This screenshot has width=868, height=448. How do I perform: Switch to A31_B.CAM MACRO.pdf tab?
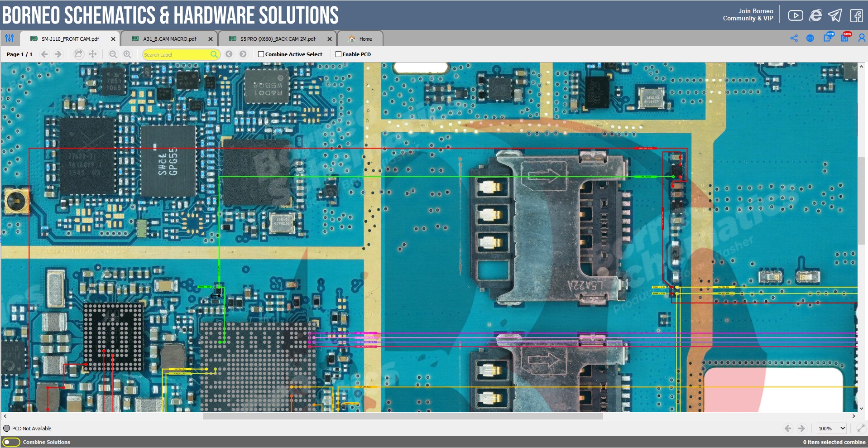point(169,39)
